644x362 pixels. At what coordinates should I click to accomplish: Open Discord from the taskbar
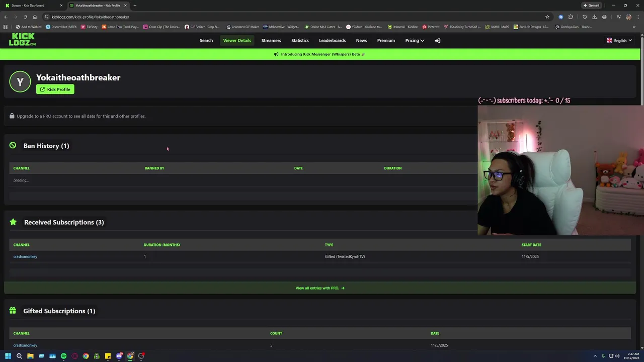119,356
